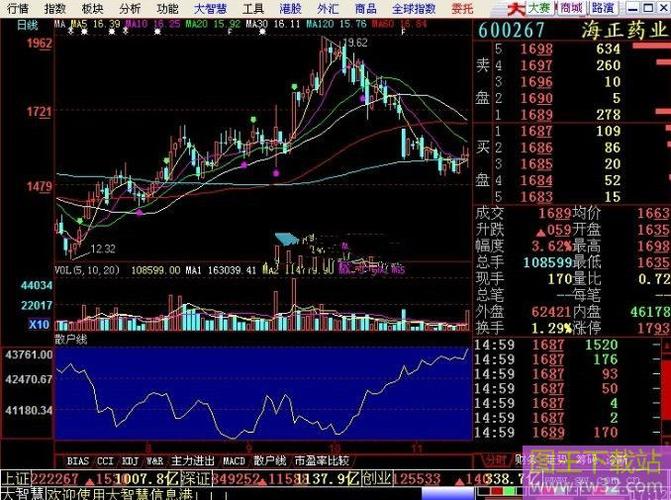Select buy level 1 at 1687
Screen dimensions: 671x500
(x=571, y=131)
